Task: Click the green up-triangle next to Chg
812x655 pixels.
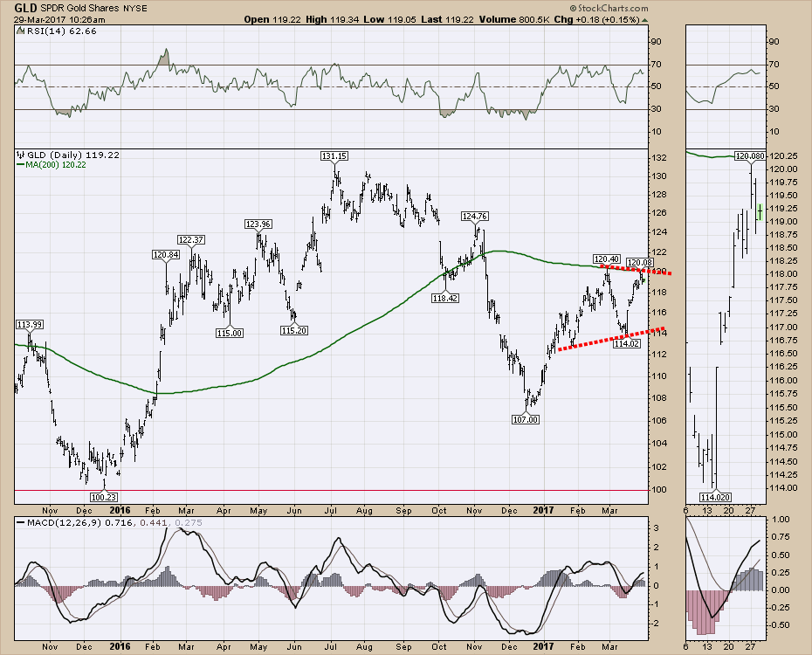Action: point(644,20)
